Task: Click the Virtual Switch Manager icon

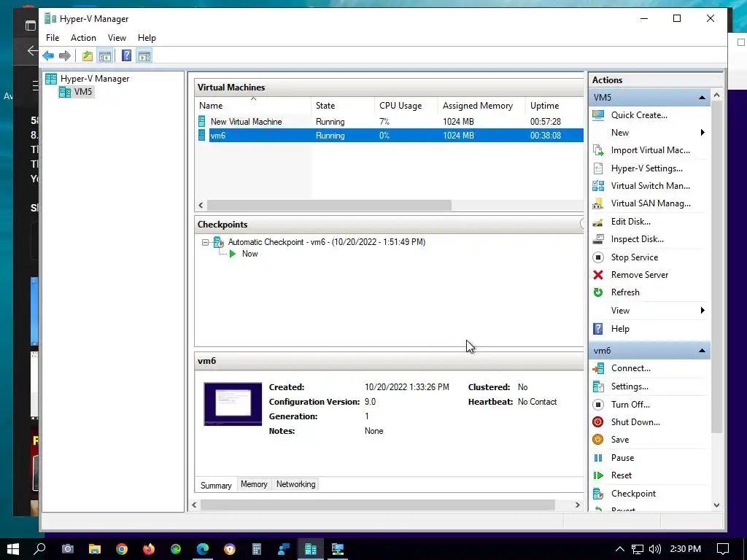Action: pos(598,186)
